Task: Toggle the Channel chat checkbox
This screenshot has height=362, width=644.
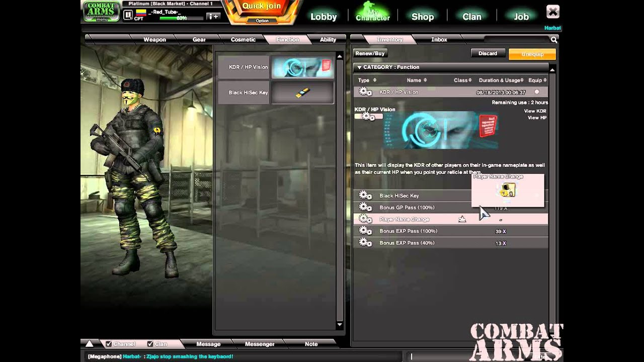Action: 109,344
